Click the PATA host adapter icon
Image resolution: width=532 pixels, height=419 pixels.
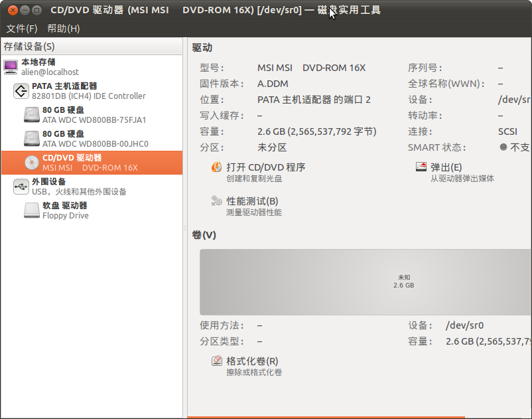[x=21, y=91]
